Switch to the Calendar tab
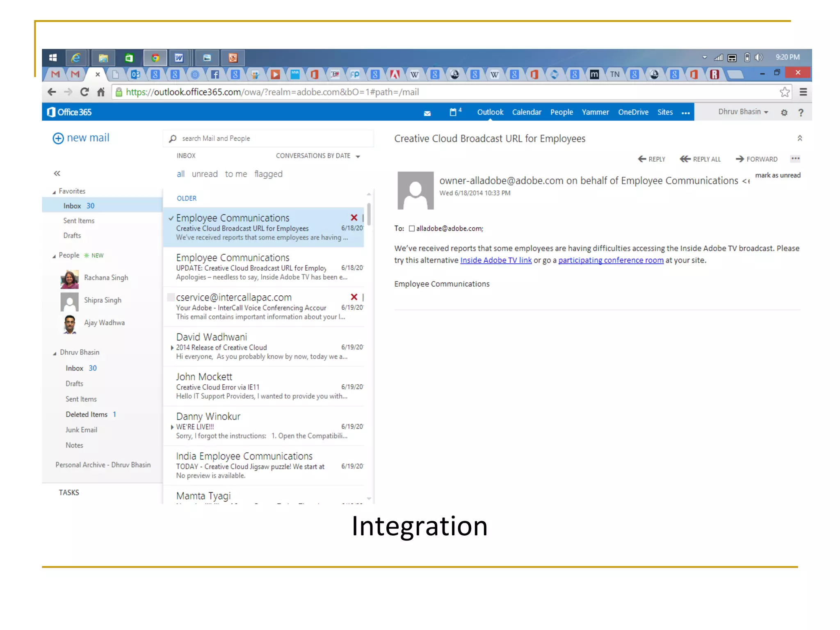The height and width of the screenshot is (630, 840). (526, 112)
